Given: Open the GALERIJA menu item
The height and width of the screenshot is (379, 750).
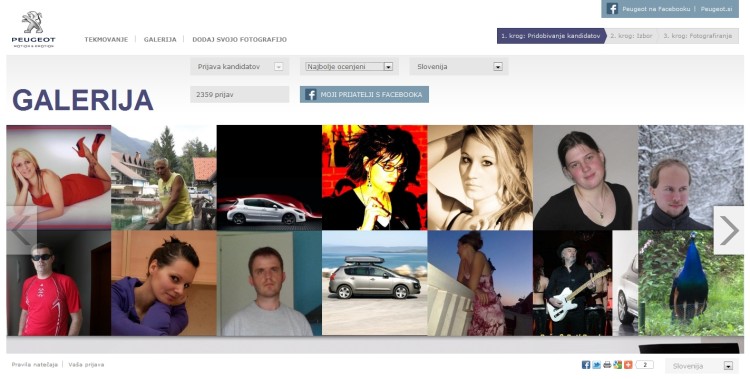Looking at the screenshot, I should coord(160,40).
